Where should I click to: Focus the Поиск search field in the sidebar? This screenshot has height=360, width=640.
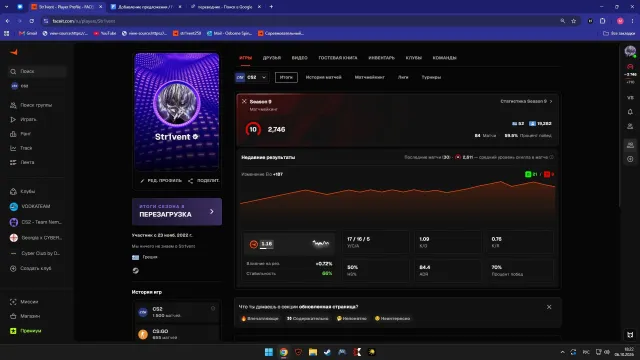37,71
